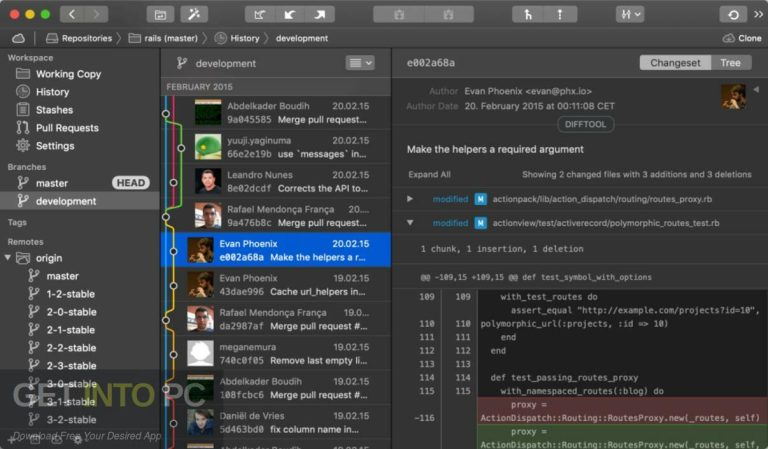Viewport: 768px width, 449px height.
Task: Click the Expand All link
Action: click(x=429, y=174)
